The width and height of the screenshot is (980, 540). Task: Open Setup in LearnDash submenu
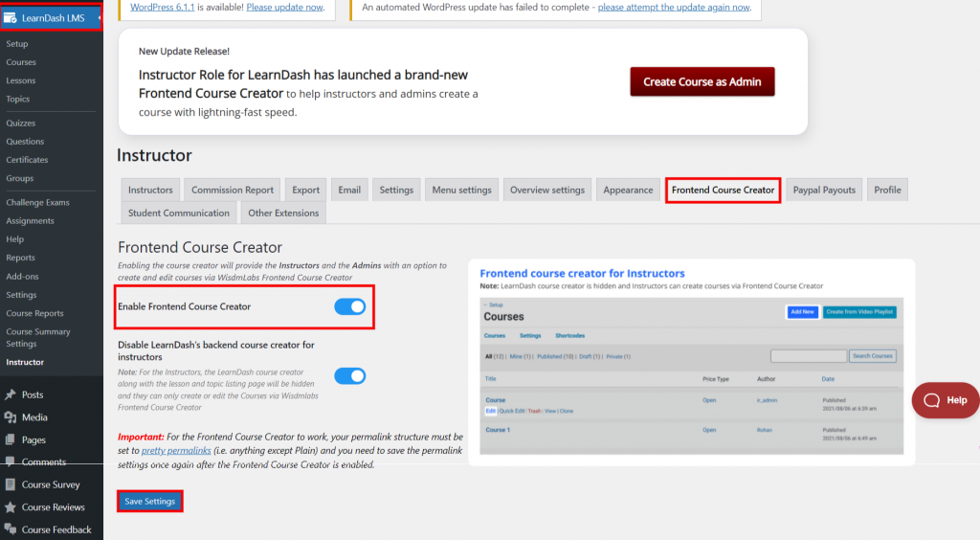[x=17, y=44]
